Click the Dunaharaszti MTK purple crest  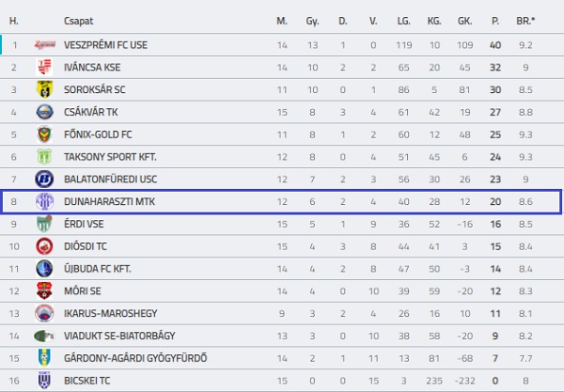pos(43,201)
